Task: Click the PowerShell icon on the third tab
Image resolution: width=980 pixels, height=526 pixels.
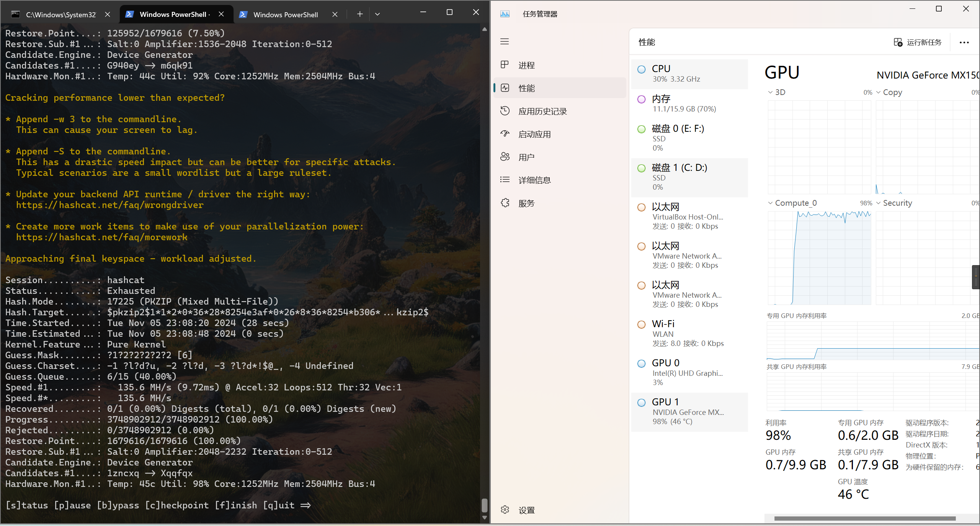Action: pos(243,14)
